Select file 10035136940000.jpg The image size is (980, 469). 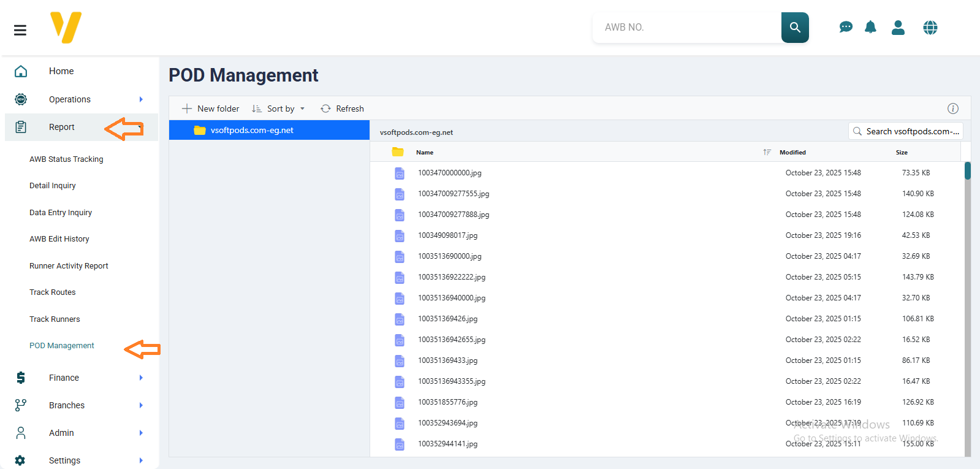(x=452, y=298)
